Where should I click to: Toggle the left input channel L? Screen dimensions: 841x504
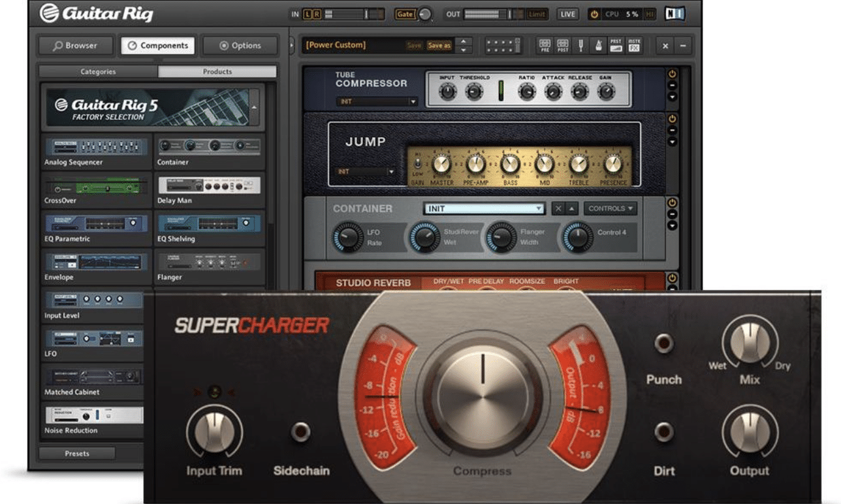(308, 14)
